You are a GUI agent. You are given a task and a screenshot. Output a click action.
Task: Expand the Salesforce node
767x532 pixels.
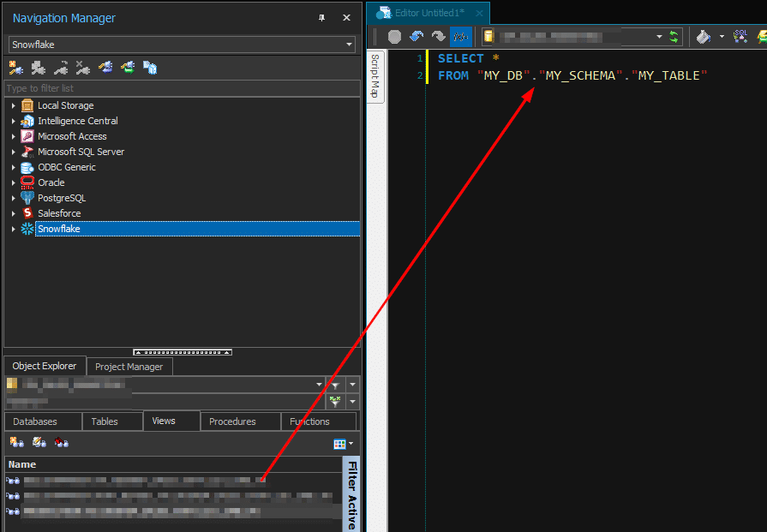pos(13,213)
